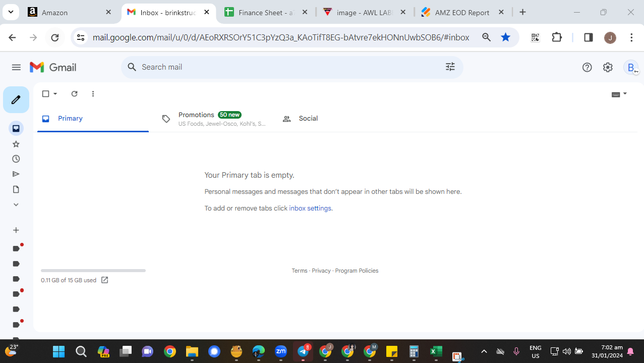Open the Compose pencil button
This screenshot has width=644, height=363.
[x=16, y=99]
